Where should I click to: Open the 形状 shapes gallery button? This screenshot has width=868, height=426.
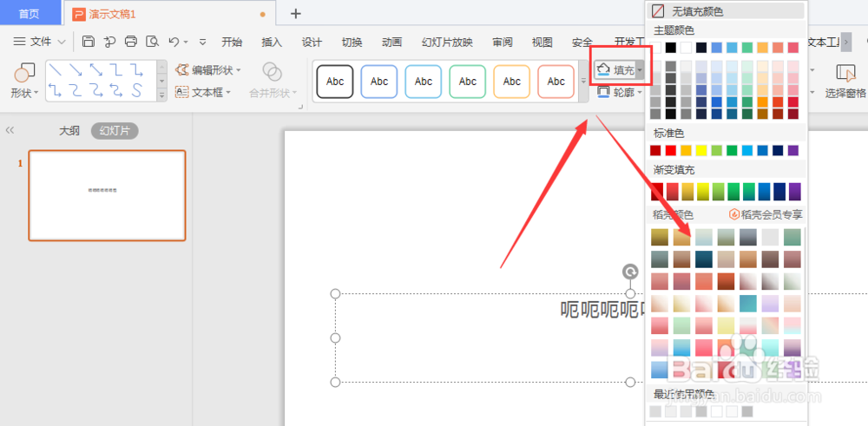(24, 81)
